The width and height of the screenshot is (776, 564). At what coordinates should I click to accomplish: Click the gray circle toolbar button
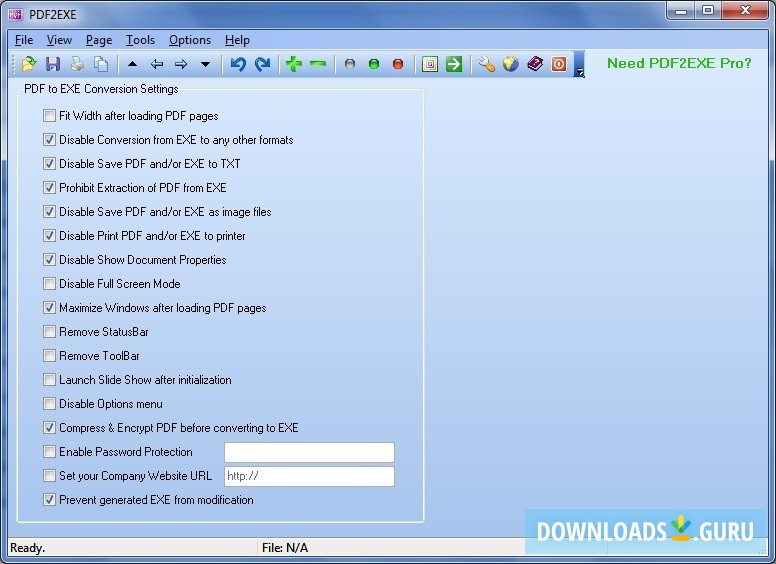[x=350, y=64]
